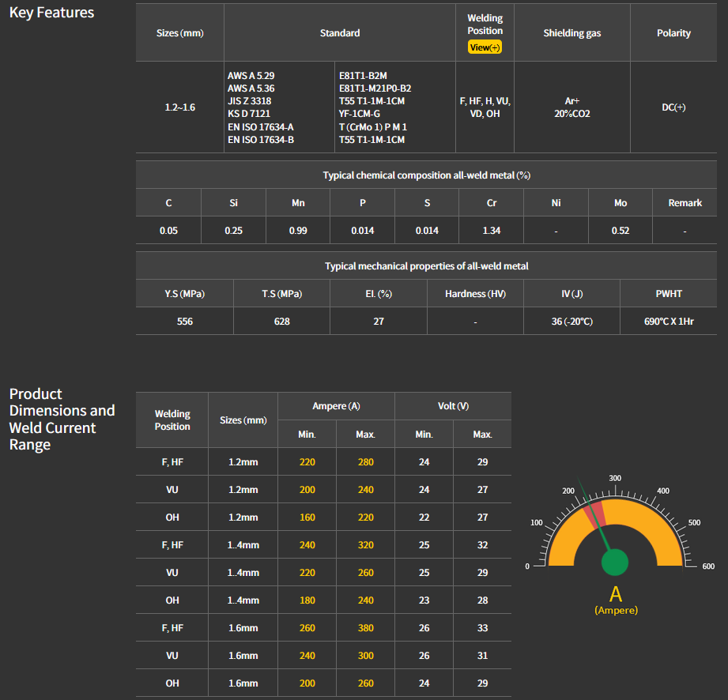This screenshot has height=700, width=728.
Task: Click the E81T1-B2M standard designation
Action: 363,76
